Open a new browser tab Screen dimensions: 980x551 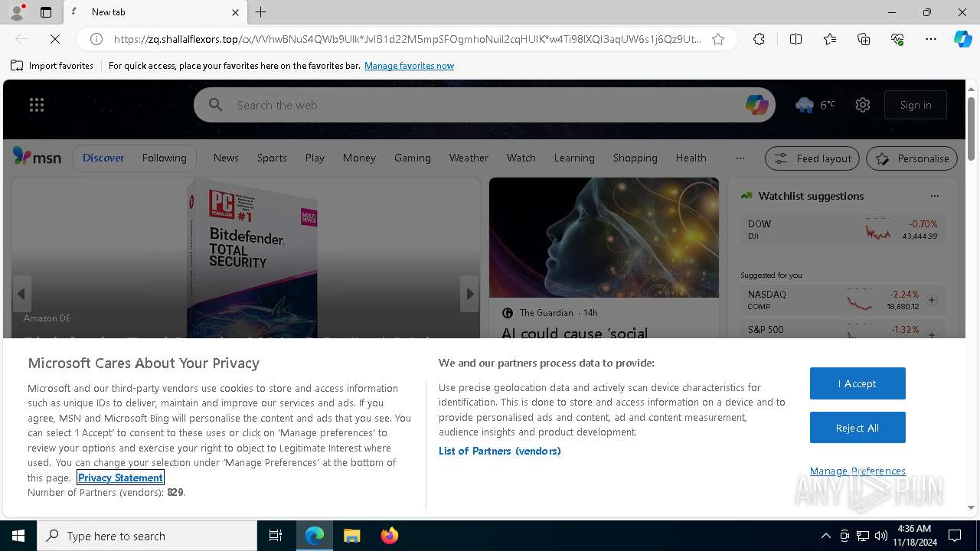[261, 12]
